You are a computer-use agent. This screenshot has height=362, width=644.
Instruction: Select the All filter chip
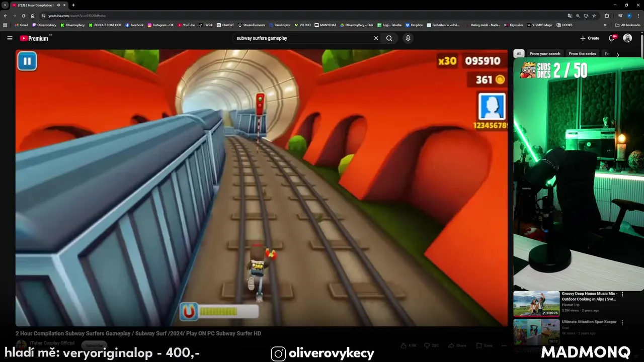519,54
